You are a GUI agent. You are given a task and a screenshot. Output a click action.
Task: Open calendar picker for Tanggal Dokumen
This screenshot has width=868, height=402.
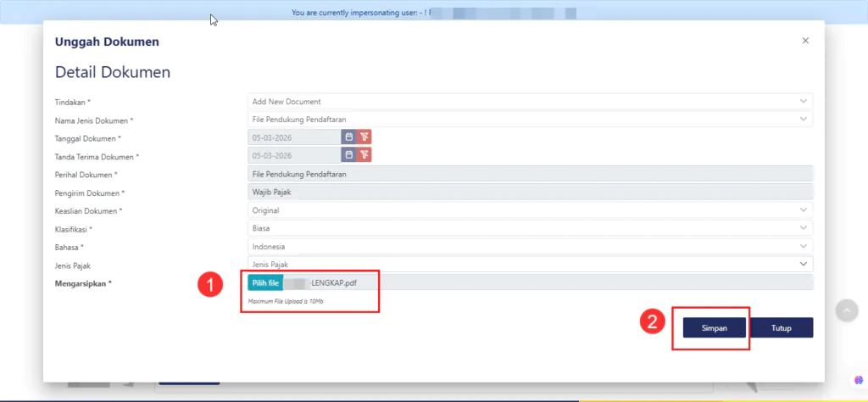pyautogui.click(x=348, y=137)
